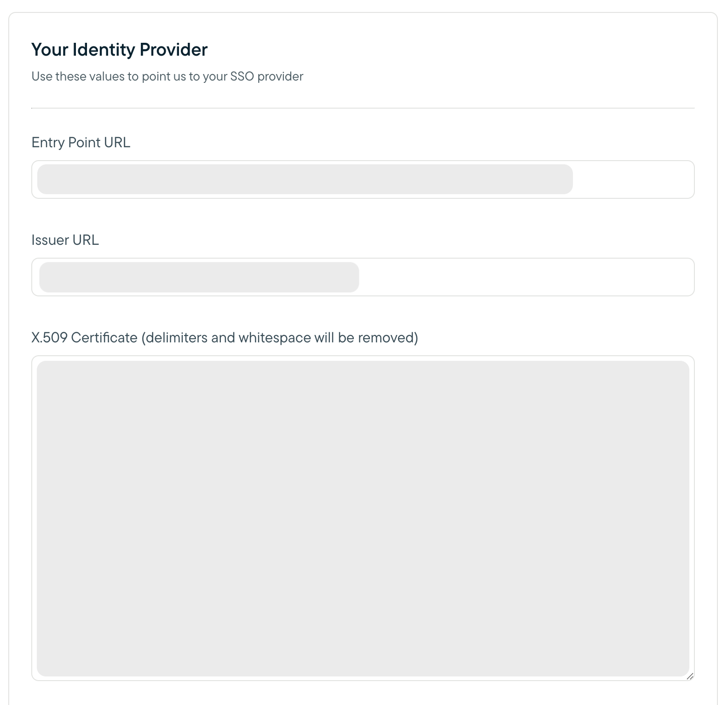Click the gray redacted Issuer URL value
The image size is (728, 705).
(x=199, y=277)
